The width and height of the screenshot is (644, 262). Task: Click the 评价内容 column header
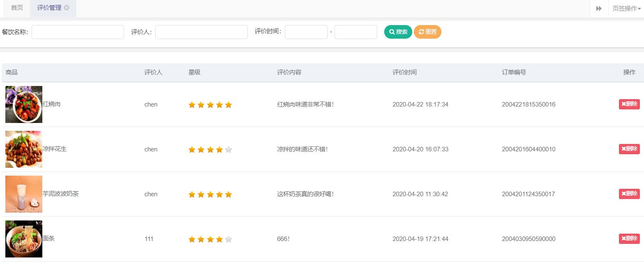tap(289, 72)
